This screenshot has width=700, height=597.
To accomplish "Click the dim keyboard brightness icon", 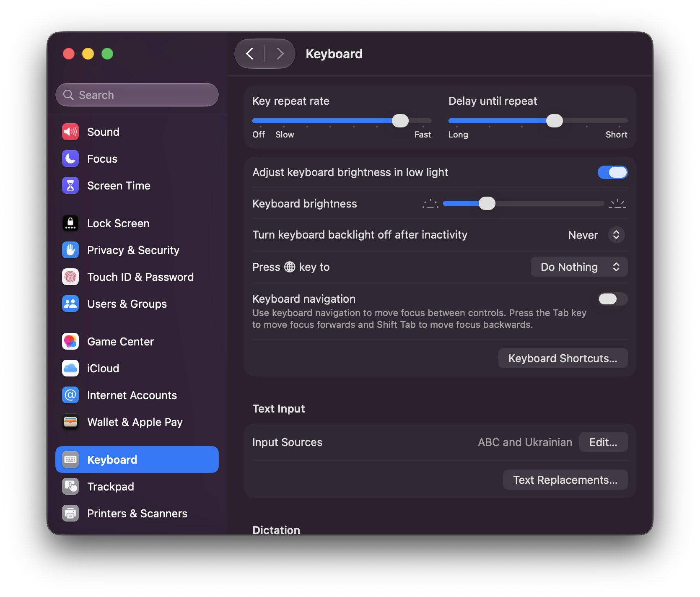I will [430, 204].
